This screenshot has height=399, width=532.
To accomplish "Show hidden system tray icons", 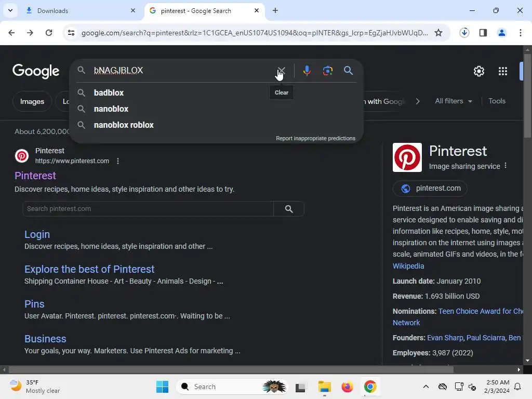I will click(x=426, y=387).
